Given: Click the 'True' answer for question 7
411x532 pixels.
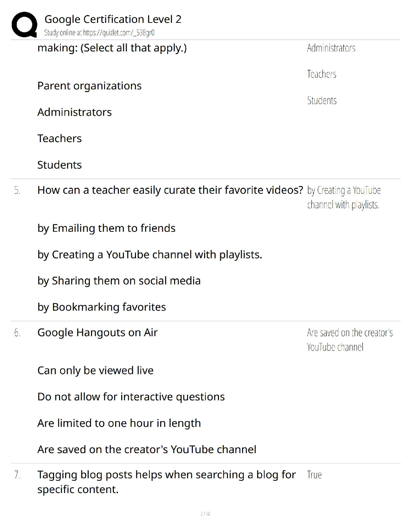Looking at the screenshot, I should click(314, 475).
